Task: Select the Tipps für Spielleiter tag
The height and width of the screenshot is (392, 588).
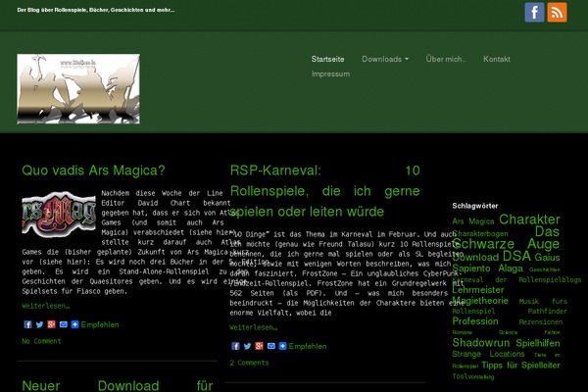Action: pos(520,365)
